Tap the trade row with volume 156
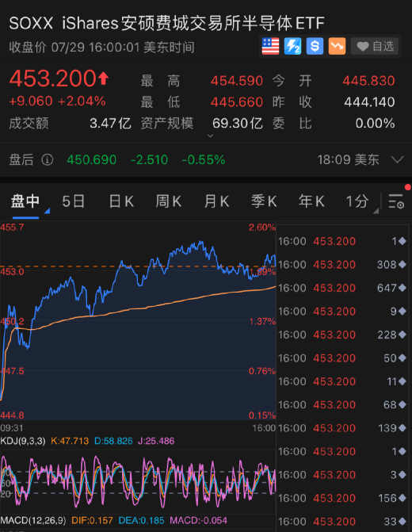 coord(342,498)
